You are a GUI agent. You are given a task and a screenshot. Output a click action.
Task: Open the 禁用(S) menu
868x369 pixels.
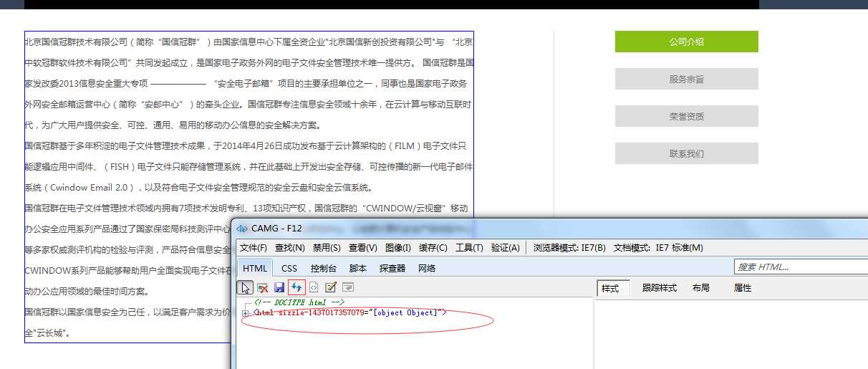[x=326, y=248]
